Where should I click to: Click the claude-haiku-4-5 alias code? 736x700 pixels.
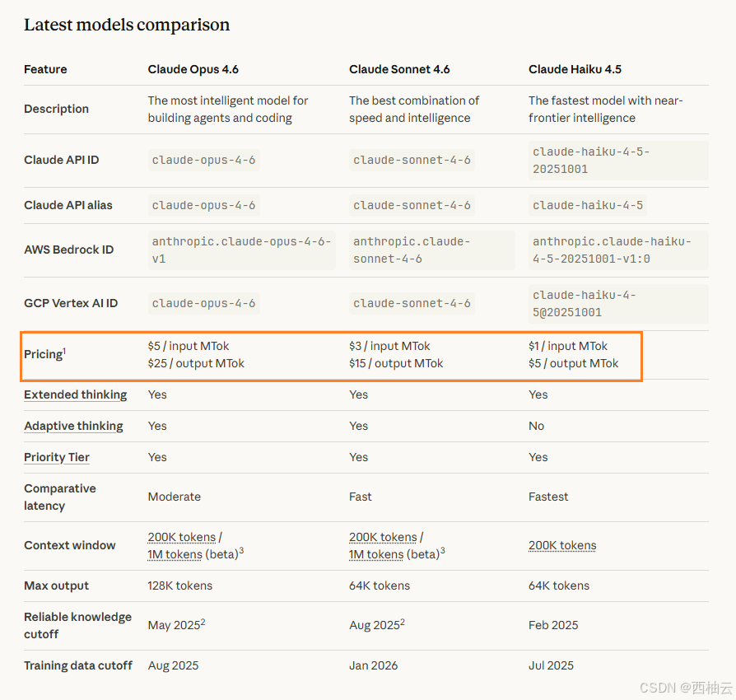(x=588, y=206)
